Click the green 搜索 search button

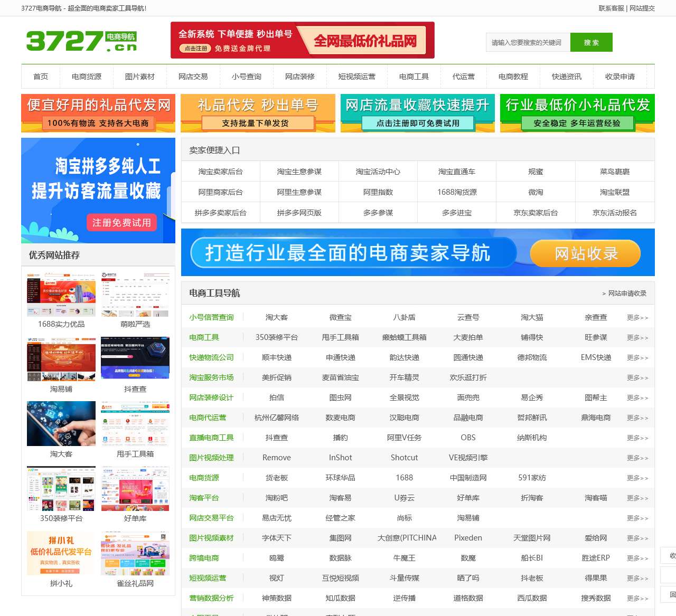coord(591,42)
